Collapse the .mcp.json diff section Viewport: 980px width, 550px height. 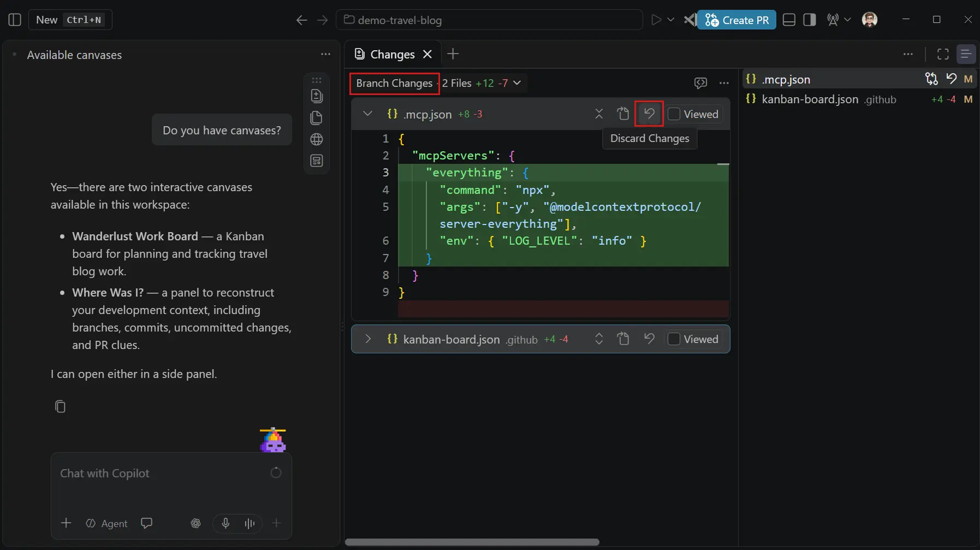(x=367, y=114)
